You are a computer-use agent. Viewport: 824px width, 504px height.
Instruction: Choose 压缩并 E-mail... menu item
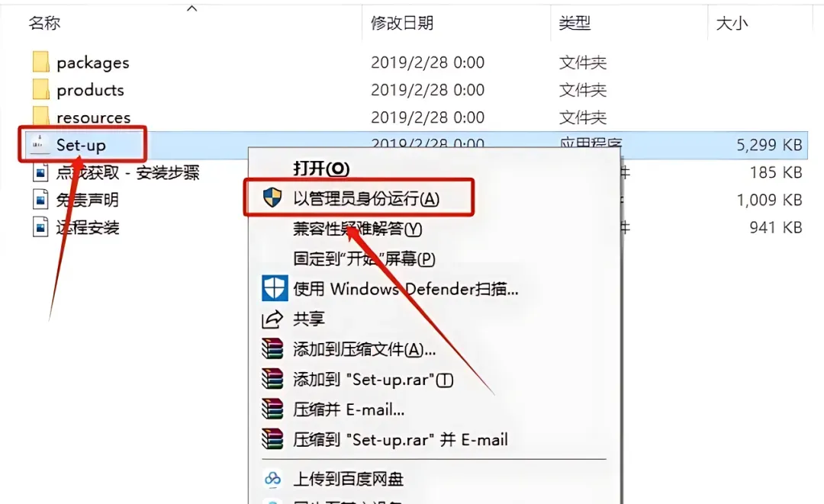349,409
